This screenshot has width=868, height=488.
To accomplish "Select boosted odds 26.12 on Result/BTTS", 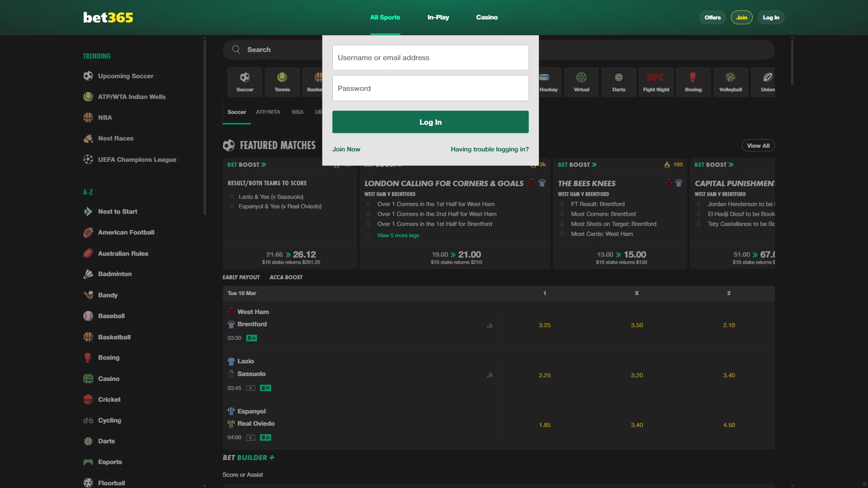I will click(x=304, y=254).
